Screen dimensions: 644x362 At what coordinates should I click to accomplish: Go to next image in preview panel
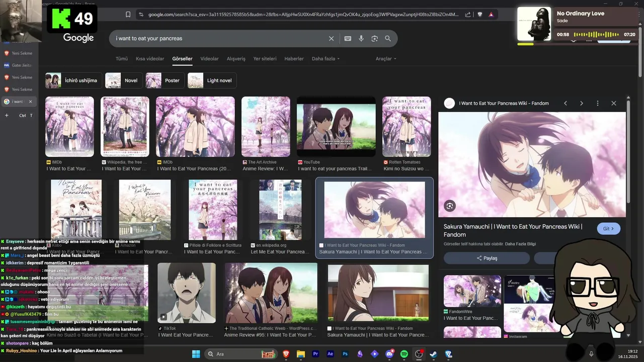click(582, 103)
